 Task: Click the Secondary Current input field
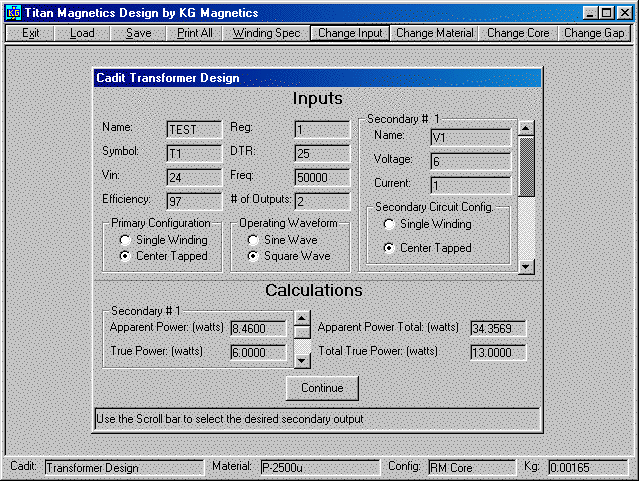pyautogui.click(x=471, y=185)
